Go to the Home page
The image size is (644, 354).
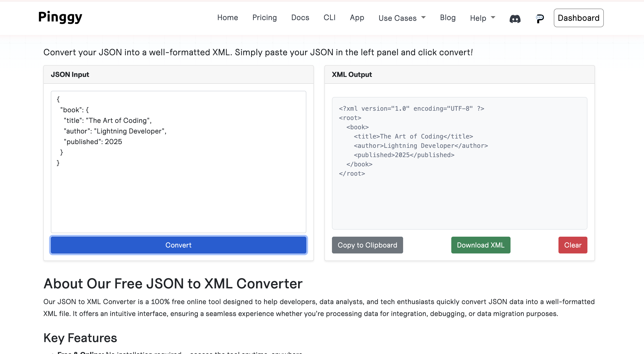click(x=227, y=18)
